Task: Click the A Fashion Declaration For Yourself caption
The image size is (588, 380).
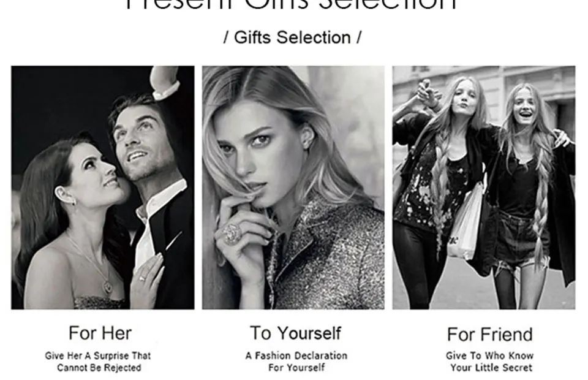Action: [x=296, y=361]
